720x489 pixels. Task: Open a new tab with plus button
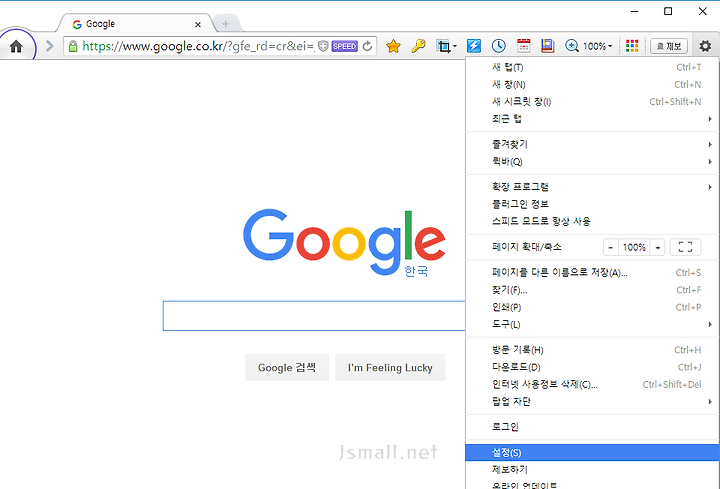pos(226,24)
